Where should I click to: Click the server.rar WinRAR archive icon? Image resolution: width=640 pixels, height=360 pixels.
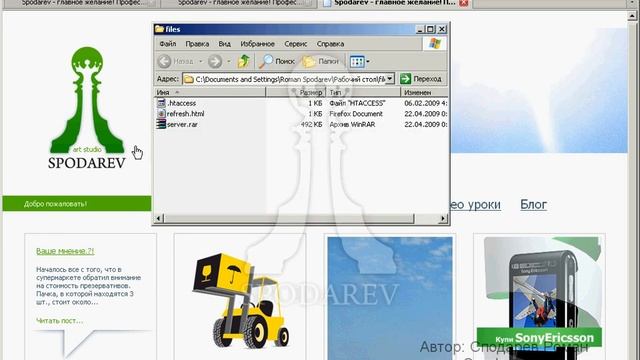161,124
